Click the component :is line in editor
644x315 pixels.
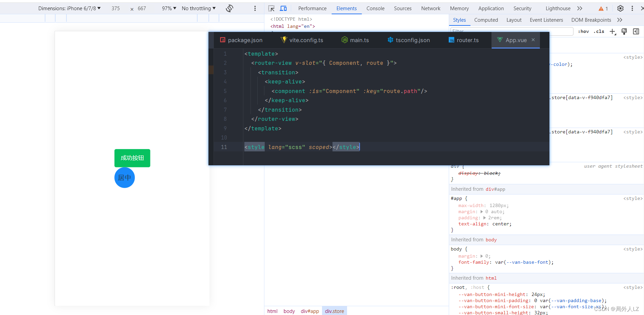click(x=349, y=91)
